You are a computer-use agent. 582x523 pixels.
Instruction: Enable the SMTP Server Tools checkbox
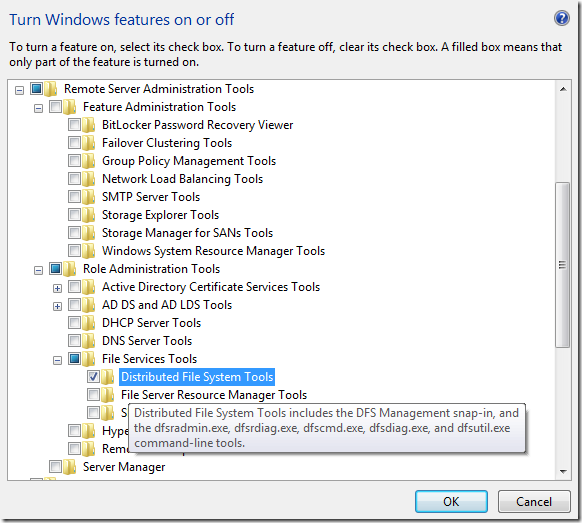[x=74, y=197]
